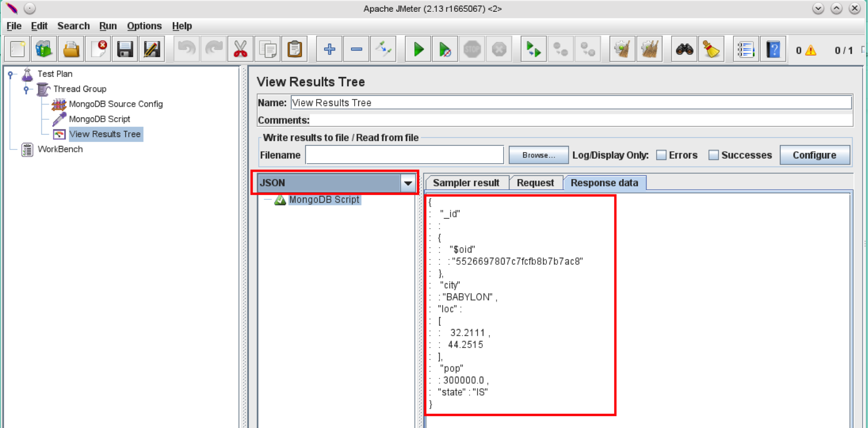Viewport: 868px width, 428px height.
Task: Open the JSON renderer dropdown
Action: tap(408, 183)
